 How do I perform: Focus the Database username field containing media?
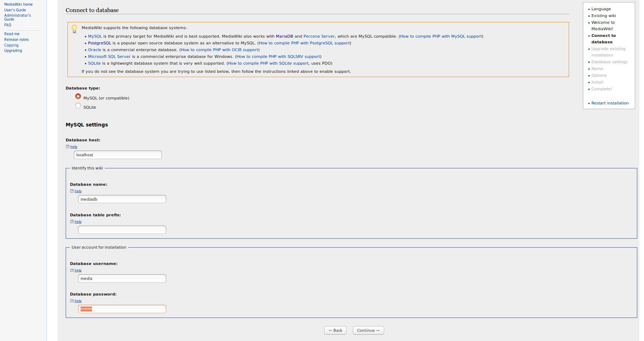coord(122,278)
